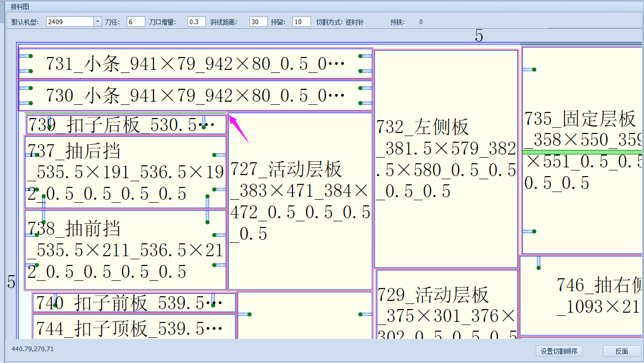Viewport: 644px width, 363px height.
Task: Select panel 735_固定层板
Action: [583, 150]
